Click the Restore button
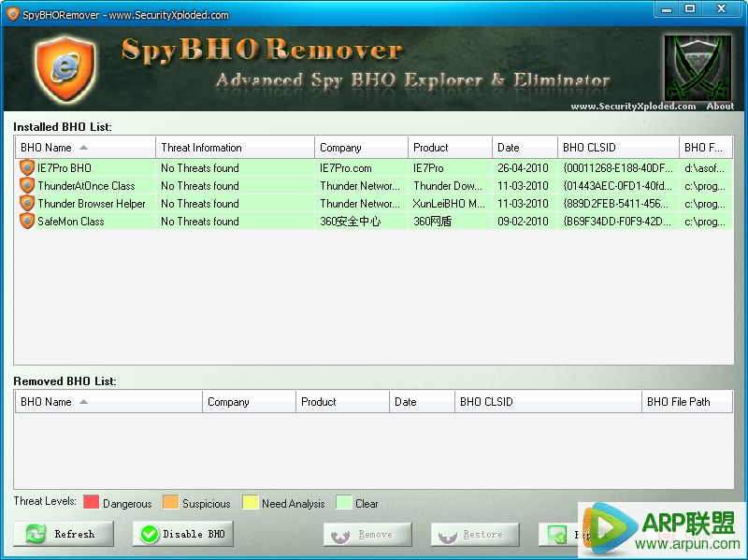The image size is (748, 560). pos(475,535)
